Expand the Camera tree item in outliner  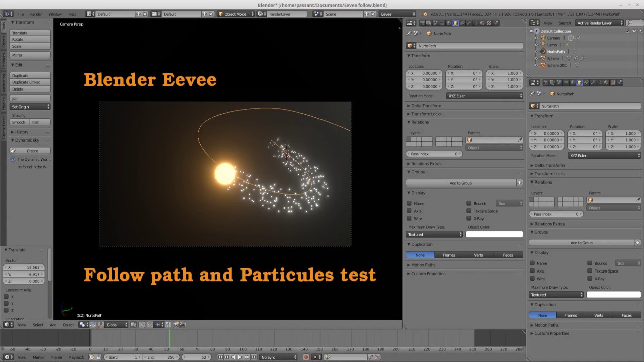click(x=537, y=38)
